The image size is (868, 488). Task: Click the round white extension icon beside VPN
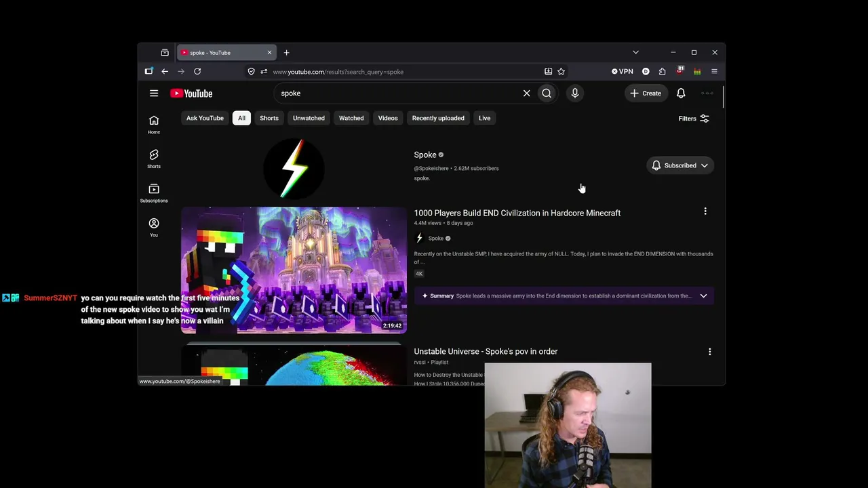point(646,71)
